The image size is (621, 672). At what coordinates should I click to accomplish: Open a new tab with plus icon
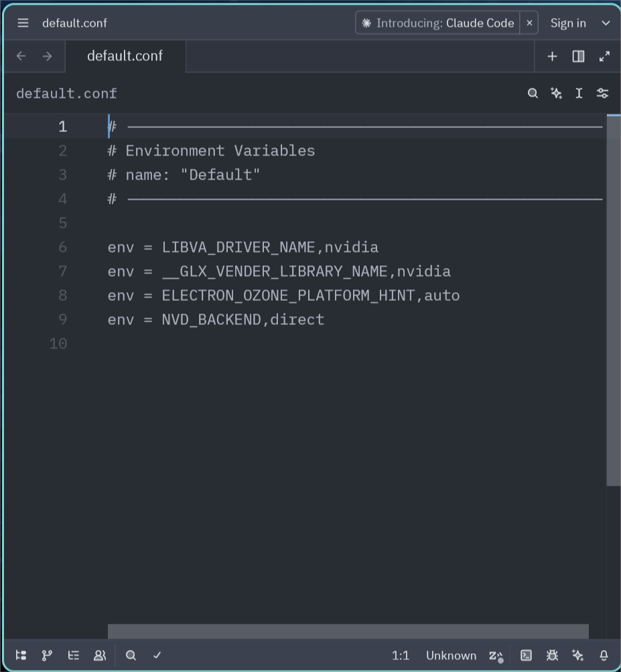coord(552,56)
